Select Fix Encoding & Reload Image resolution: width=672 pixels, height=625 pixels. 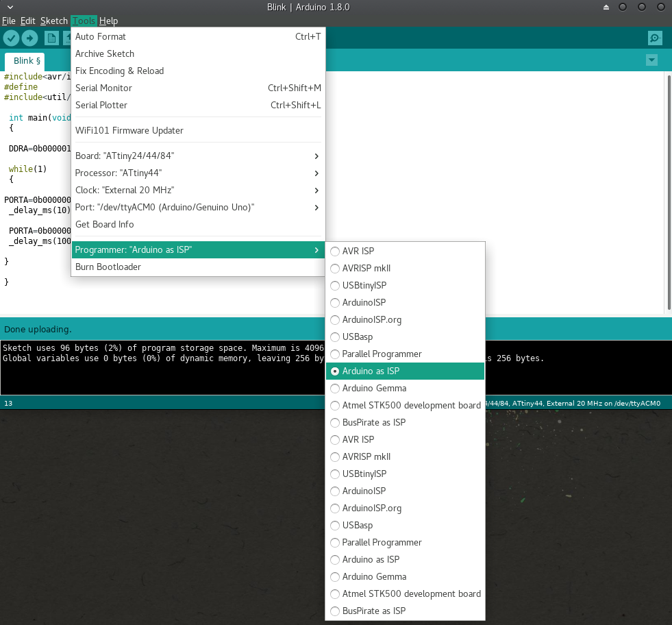[198, 71]
